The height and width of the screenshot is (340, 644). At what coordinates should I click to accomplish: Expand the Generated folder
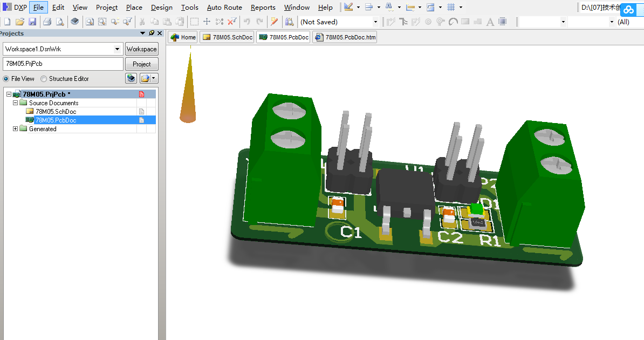point(15,128)
